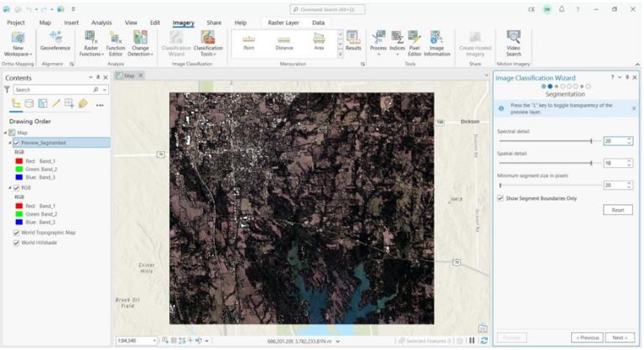The width and height of the screenshot is (644, 350).
Task: Open the map scale dropdown
Action: [x=154, y=341]
